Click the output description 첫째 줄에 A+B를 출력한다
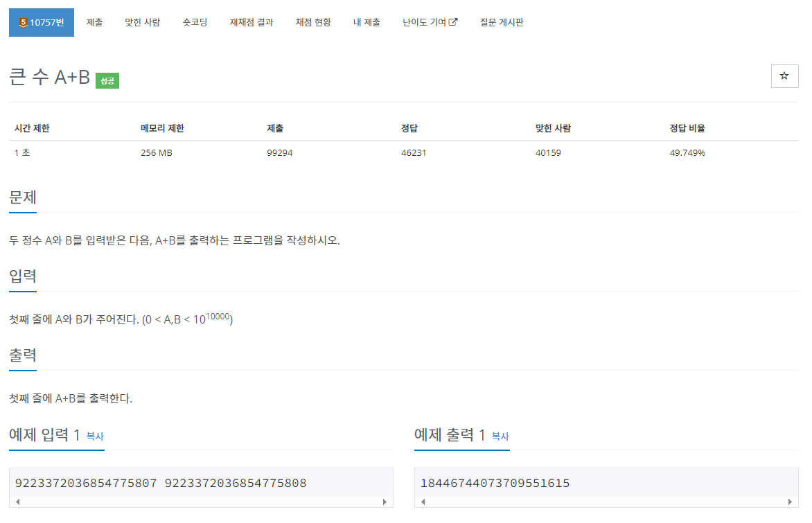This screenshot has height=523, width=812. coord(71,398)
